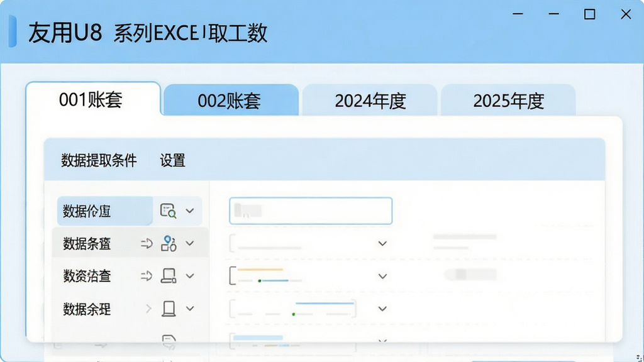
Task: Expand the chevron in the 数据条查 row
Action: [190, 243]
